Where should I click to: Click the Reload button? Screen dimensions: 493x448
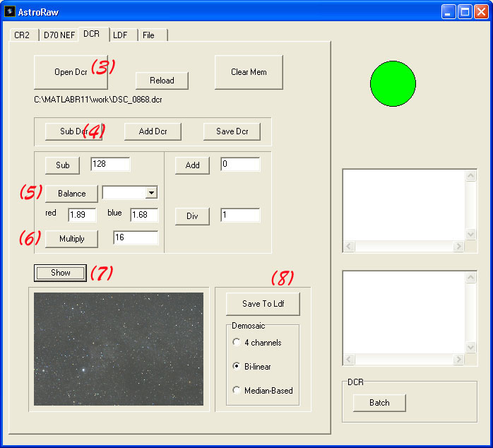point(162,81)
